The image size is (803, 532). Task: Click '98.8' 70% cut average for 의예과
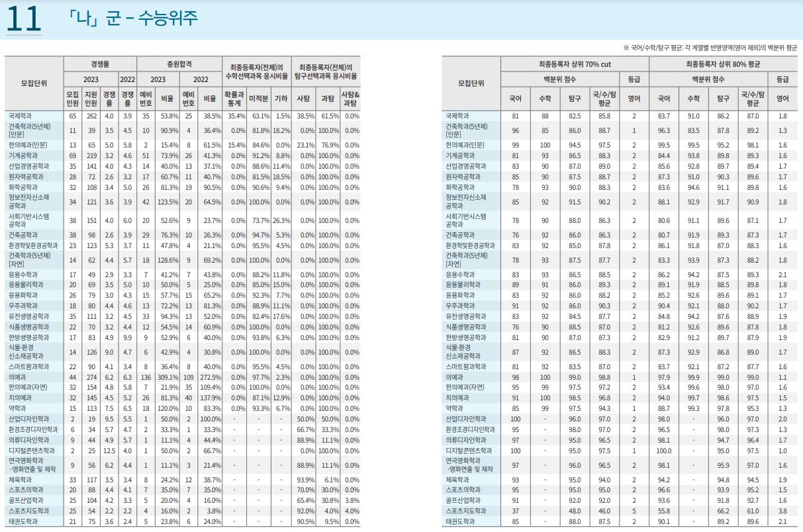pos(604,377)
